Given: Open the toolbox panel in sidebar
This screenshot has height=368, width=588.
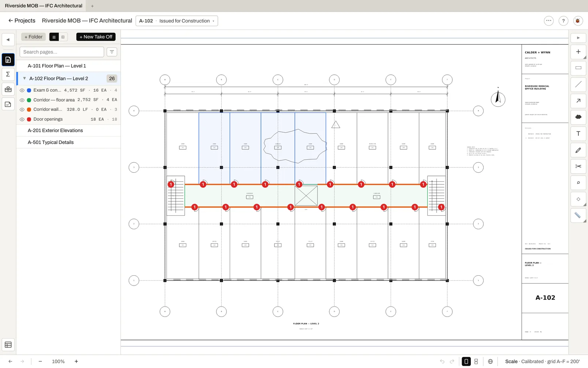Looking at the screenshot, I should point(8,89).
